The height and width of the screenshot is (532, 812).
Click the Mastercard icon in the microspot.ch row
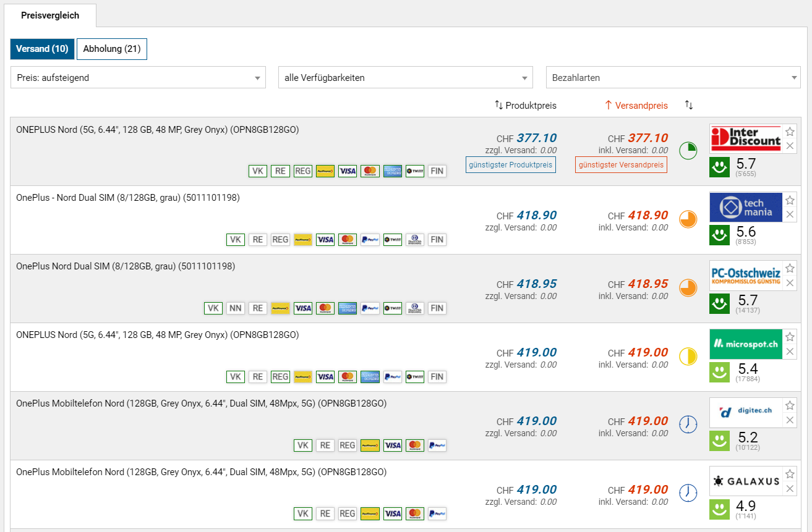click(348, 376)
